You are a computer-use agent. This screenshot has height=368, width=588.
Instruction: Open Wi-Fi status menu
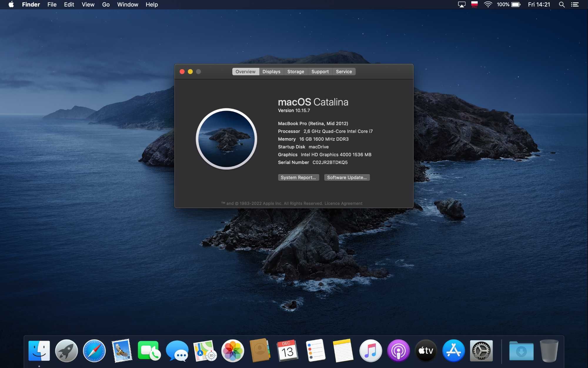point(488,4)
